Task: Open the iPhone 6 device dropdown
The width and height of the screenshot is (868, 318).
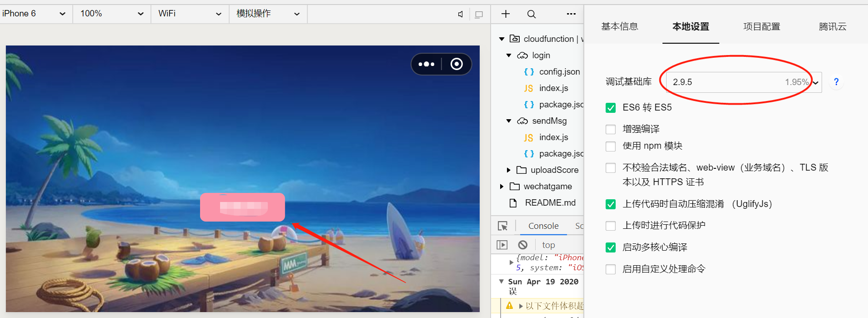Action: [x=35, y=14]
